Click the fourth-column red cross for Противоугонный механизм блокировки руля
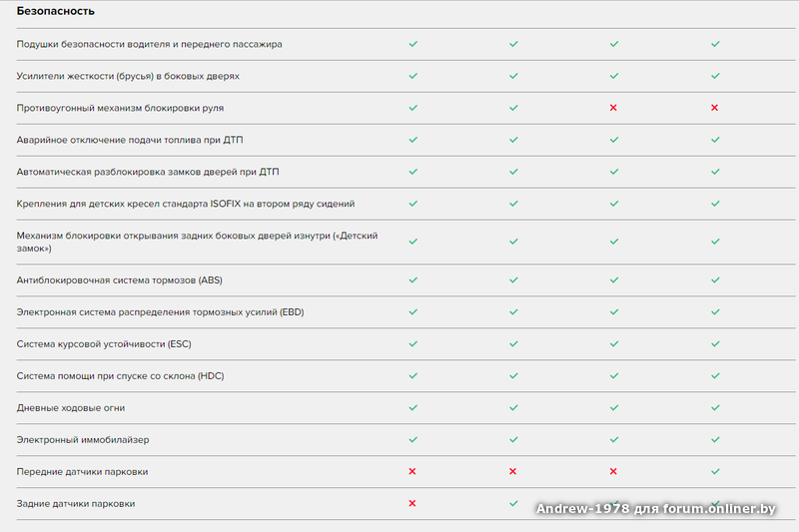Image resolution: width=799 pixels, height=532 pixels. (x=715, y=108)
